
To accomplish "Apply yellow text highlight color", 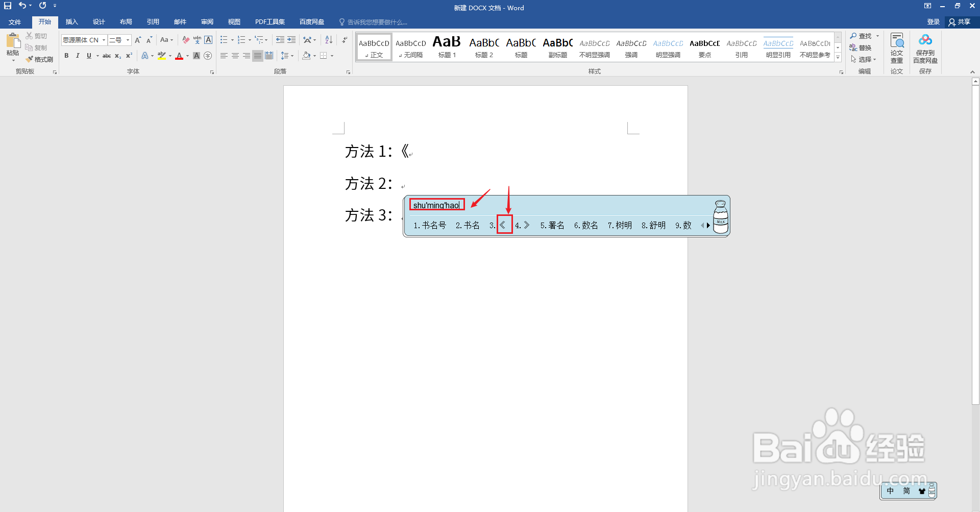I will tap(162, 56).
